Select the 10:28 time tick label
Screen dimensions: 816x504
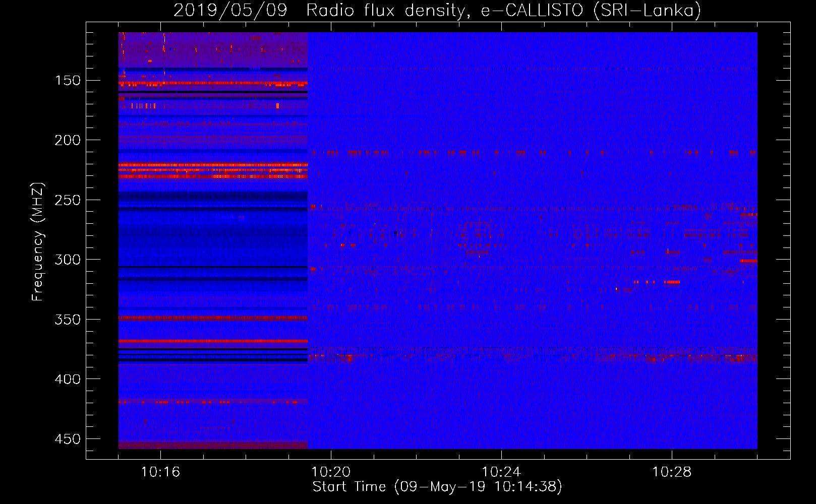[x=672, y=472]
